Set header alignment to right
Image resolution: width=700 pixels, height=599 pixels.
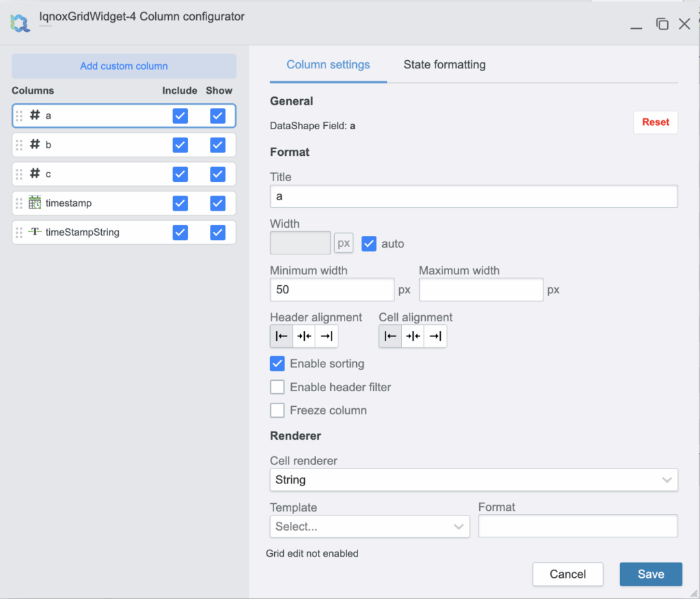(x=327, y=336)
